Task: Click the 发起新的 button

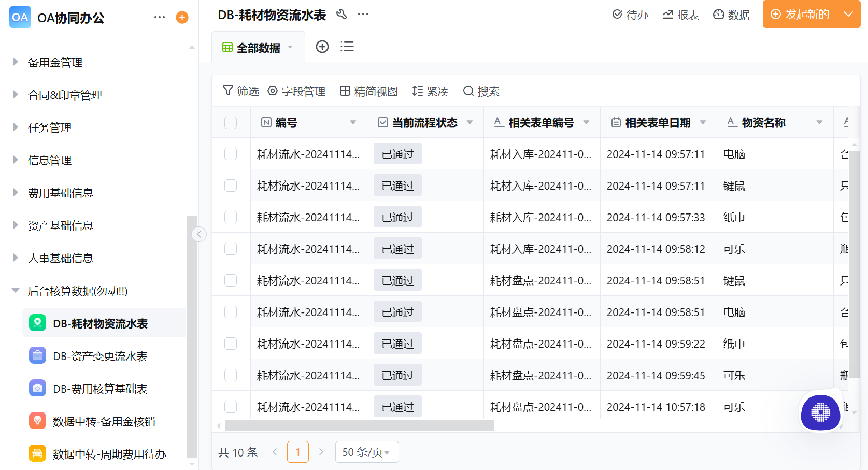Action: 799,15
